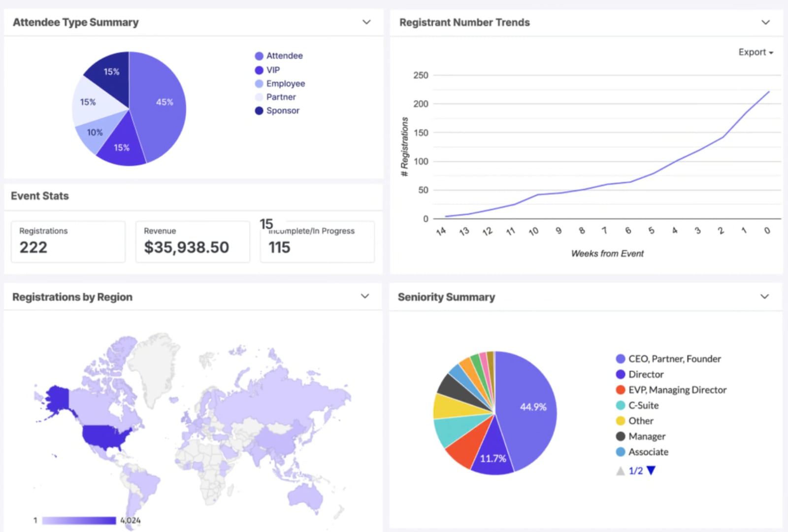Open the Export dropdown menu
Viewport: 788px width, 532px height.
pyautogui.click(x=755, y=52)
